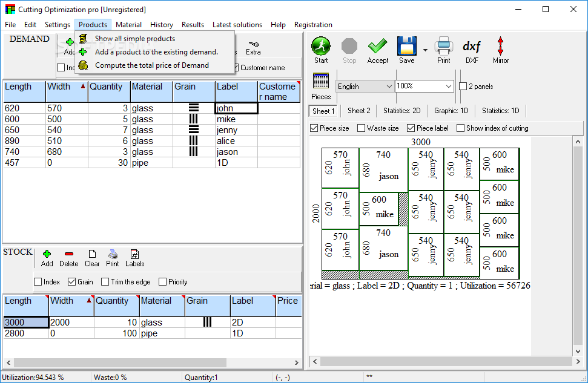Open the Latest solutions menu
This screenshot has height=383, width=588.
[x=237, y=25]
